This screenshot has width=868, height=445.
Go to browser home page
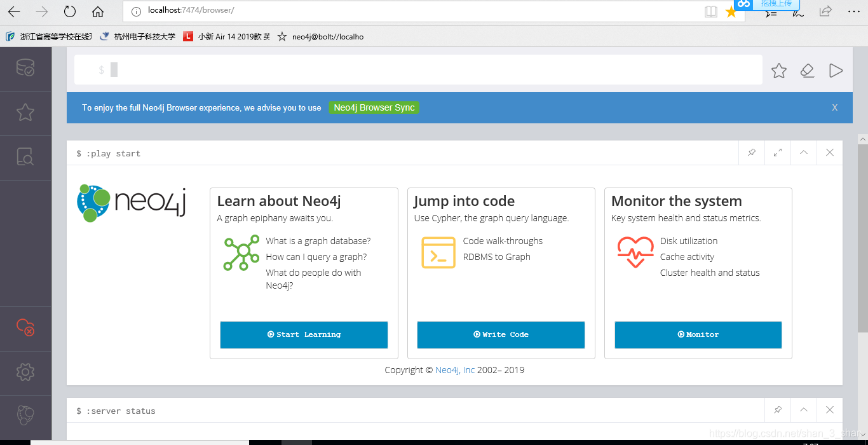tap(98, 11)
